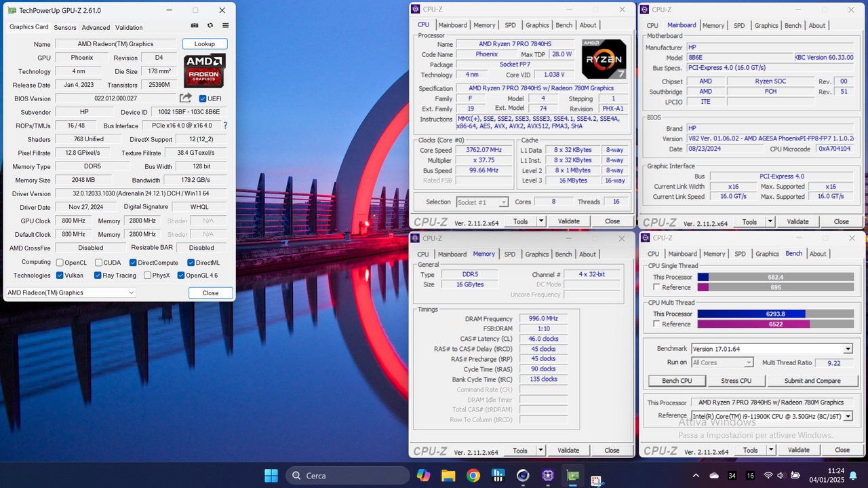
Task: Enable Reference checkbox under CPU Multi Thread
Action: pyautogui.click(x=656, y=324)
